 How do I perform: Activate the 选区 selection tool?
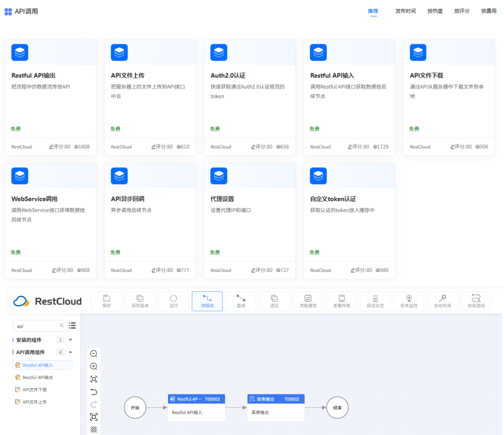[x=274, y=301]
